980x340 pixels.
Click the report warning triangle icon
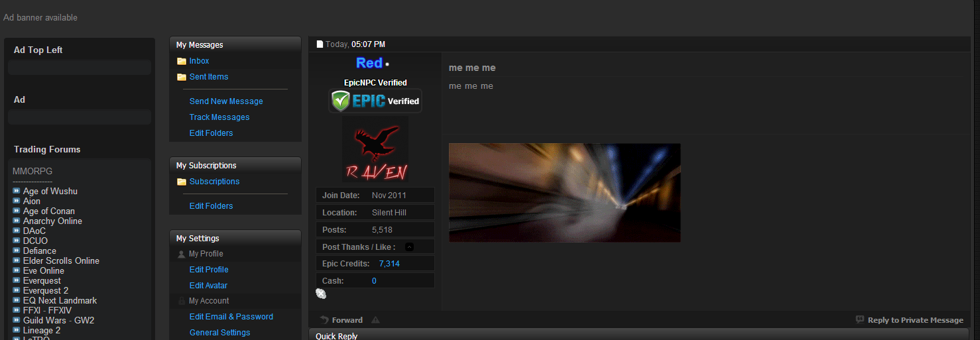(x=376, y=320)
